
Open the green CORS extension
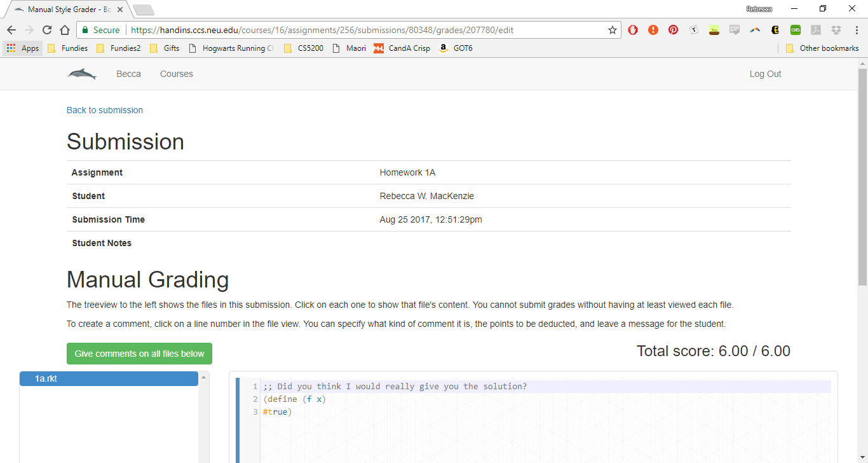click(x=795, y=30)
